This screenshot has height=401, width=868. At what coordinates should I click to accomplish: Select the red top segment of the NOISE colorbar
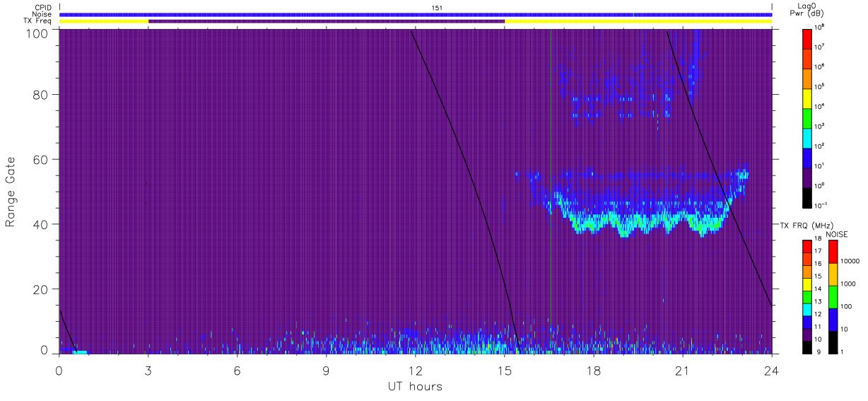[x=833, y=252]
